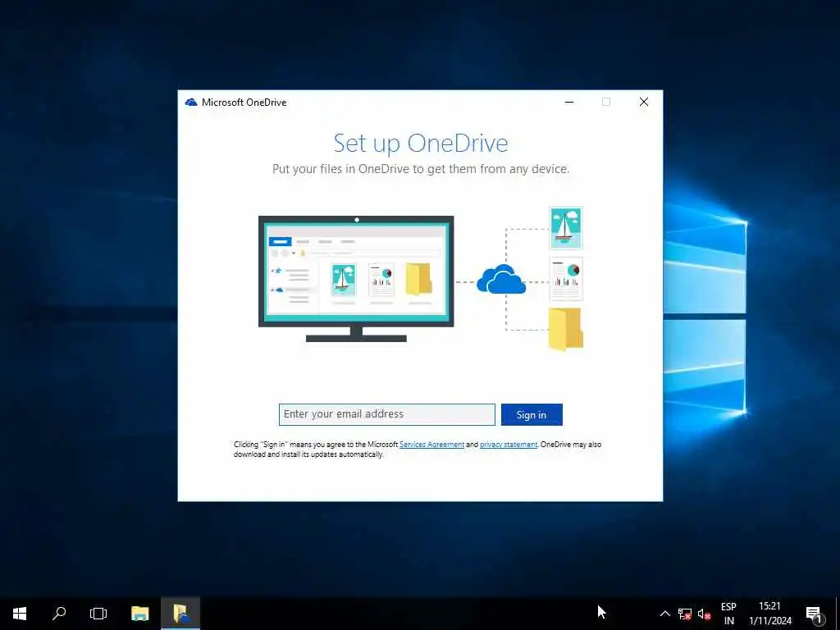Select the OneDrive setup taskbar button

coord(180,614)
